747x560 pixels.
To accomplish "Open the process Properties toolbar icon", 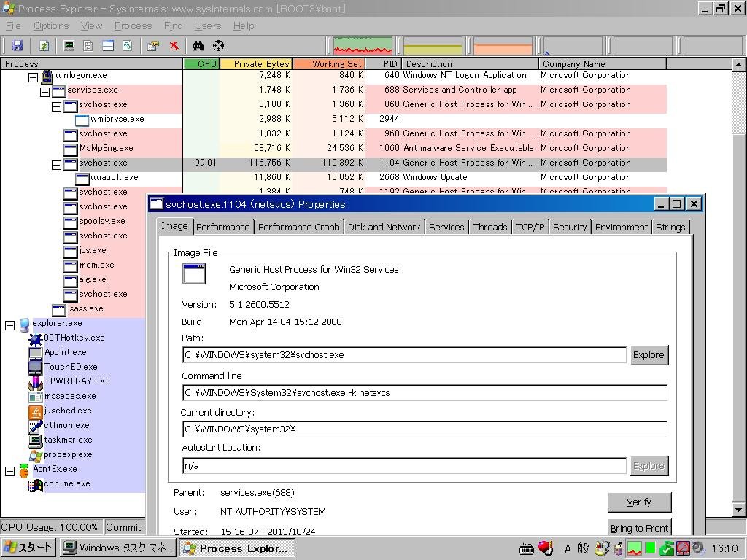I will pos(153,46).
